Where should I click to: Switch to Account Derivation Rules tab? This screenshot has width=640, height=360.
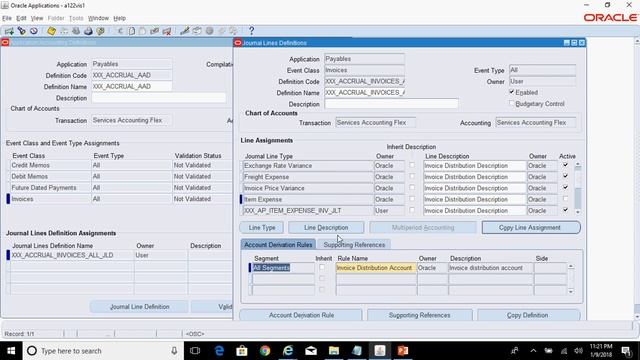278,244
